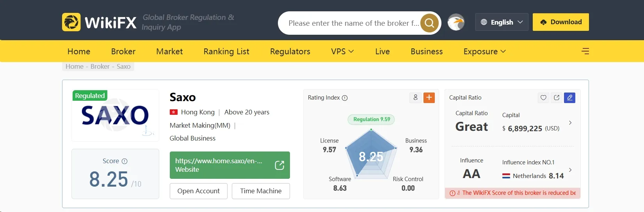Click the Open Account button
This screenshot has width=644, height=212.
pyautogui.click(x=199, y=191)
